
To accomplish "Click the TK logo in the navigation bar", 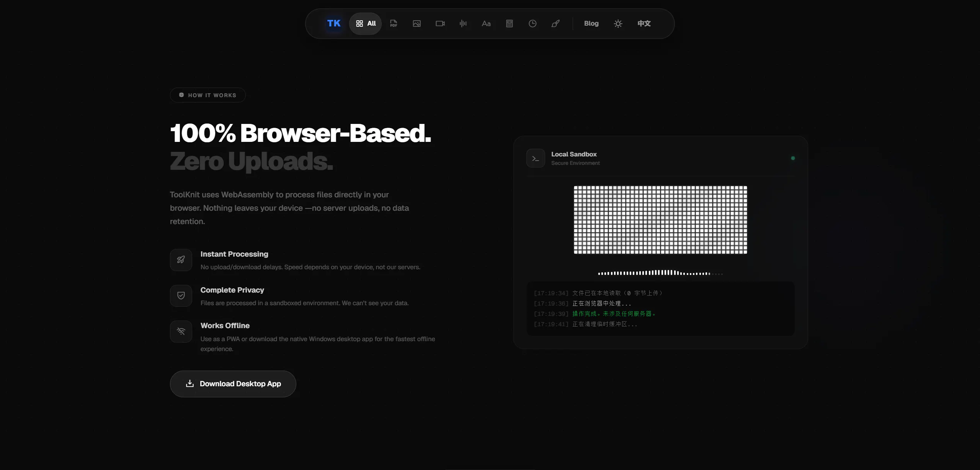I will pyautogui.click(x=334, y=23).
